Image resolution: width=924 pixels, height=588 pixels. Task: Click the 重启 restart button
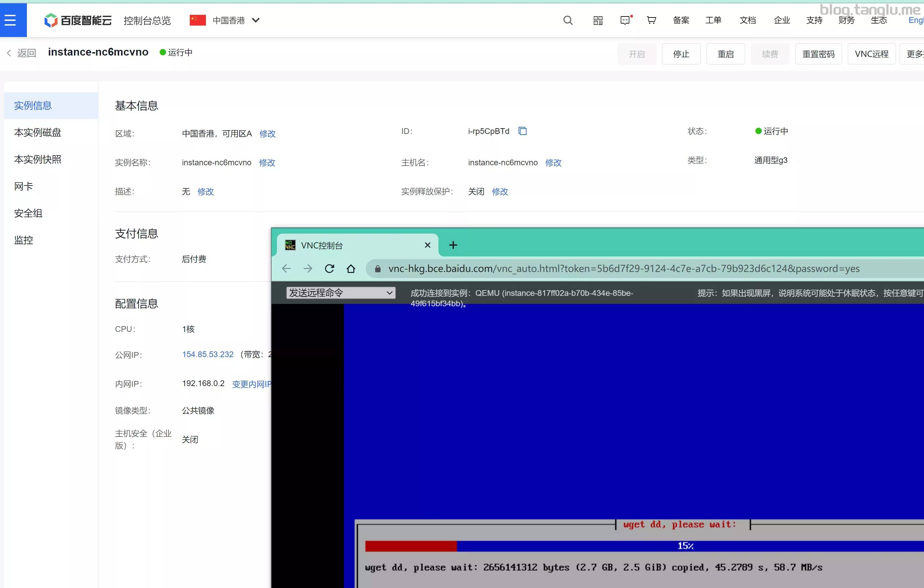click(x=725, y=54)
